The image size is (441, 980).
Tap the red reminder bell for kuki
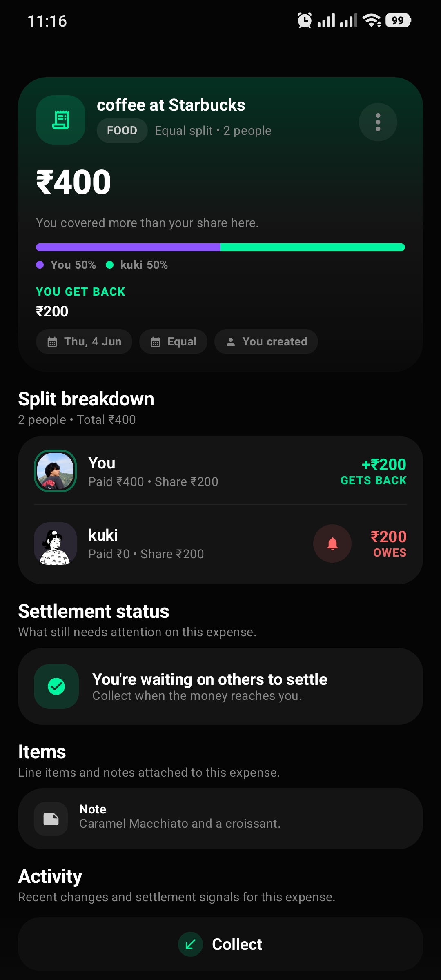(332, 543)
